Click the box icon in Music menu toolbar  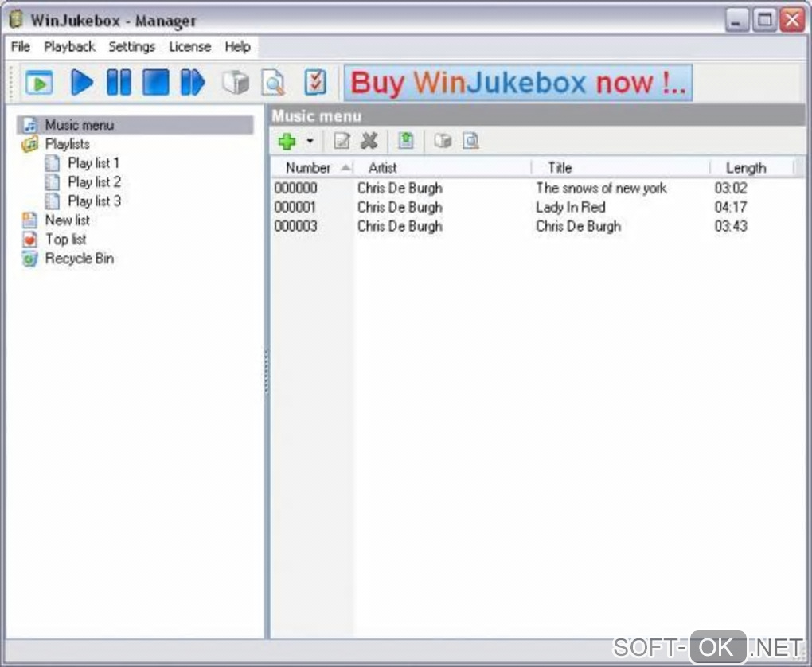(443, 141)
